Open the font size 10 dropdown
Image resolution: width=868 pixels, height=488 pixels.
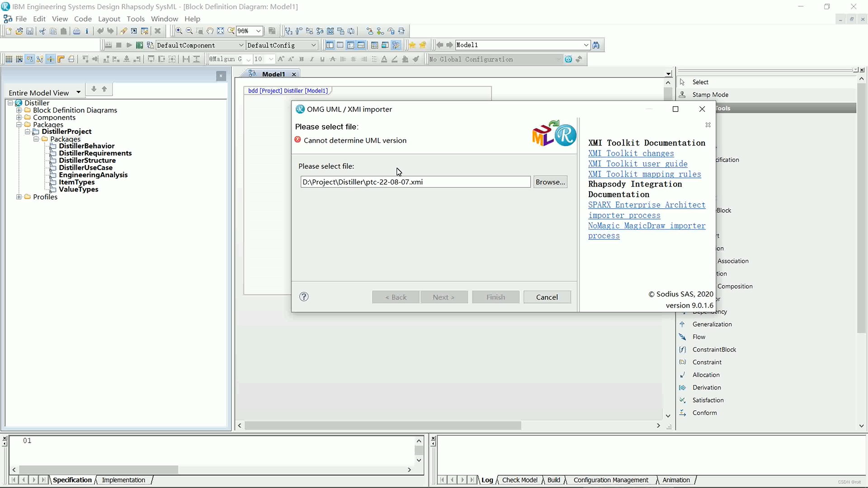271,59
